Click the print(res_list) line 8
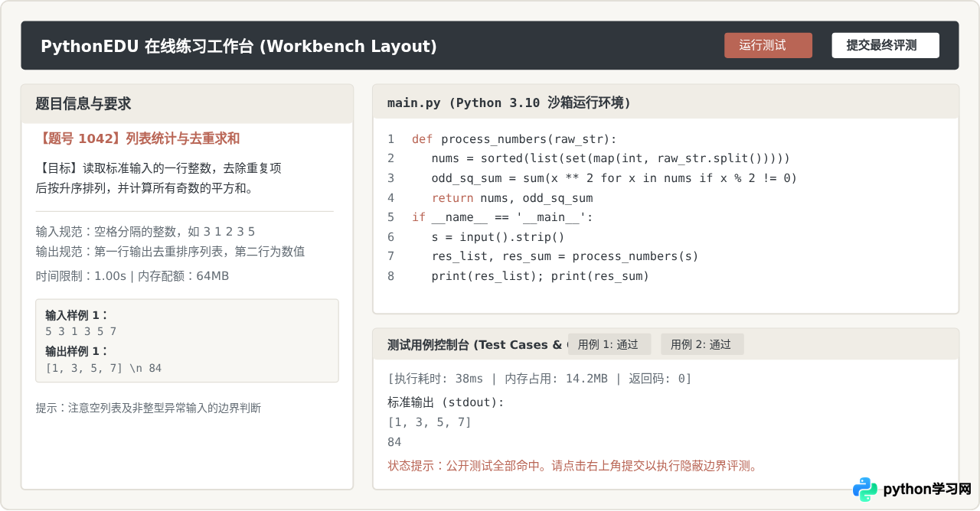The image size is (980, 511). click(540, 276)
